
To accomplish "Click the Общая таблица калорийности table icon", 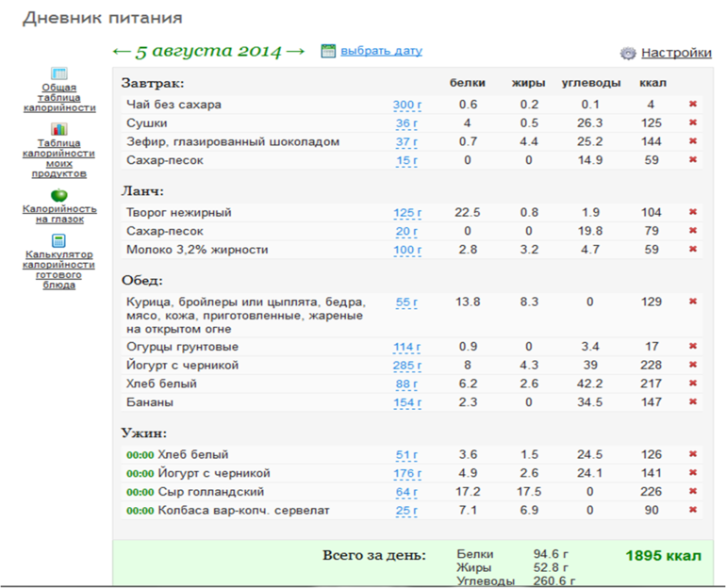I will pos(59,73).
